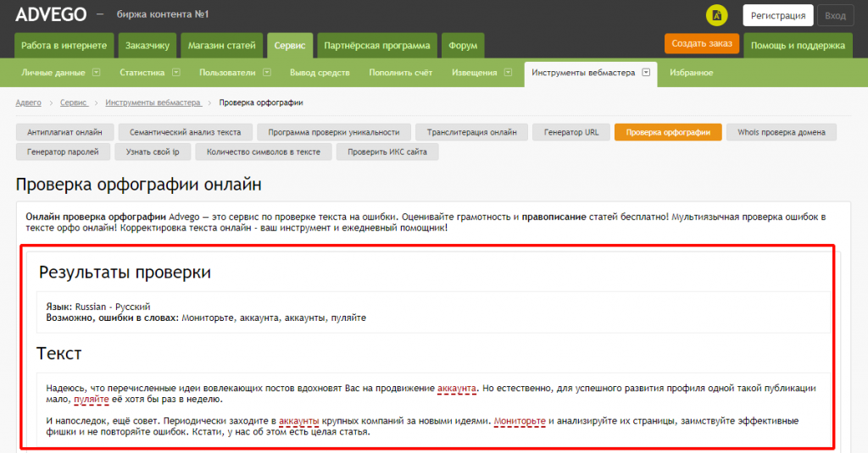Open the Извещения dropdown arrow
The height and width of the screenshot is (453, 868).
[508, 73]
